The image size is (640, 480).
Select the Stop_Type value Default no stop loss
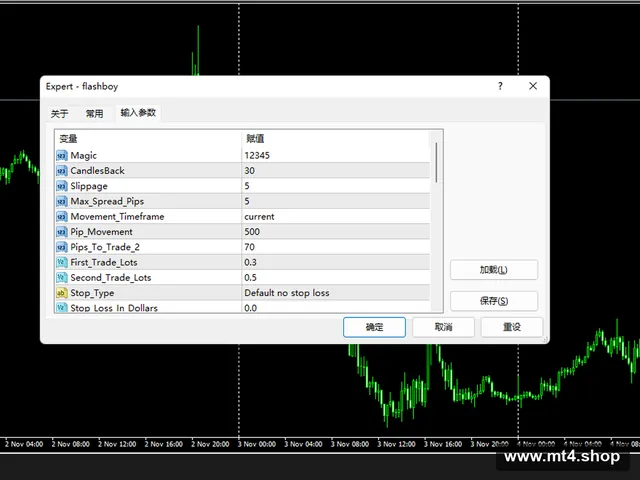(x=336, y=293)
